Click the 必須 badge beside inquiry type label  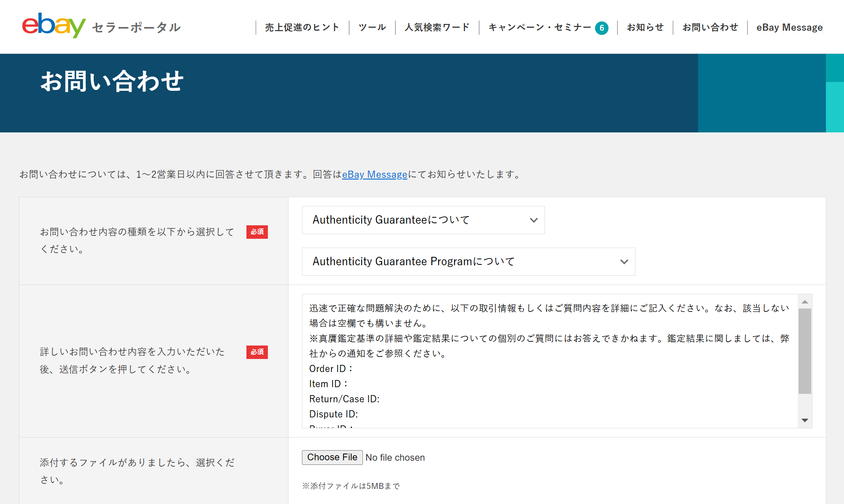[257, 232]
